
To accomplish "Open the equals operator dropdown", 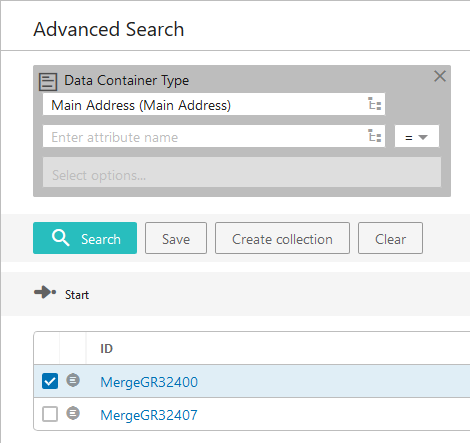I will tap(417, 136).
